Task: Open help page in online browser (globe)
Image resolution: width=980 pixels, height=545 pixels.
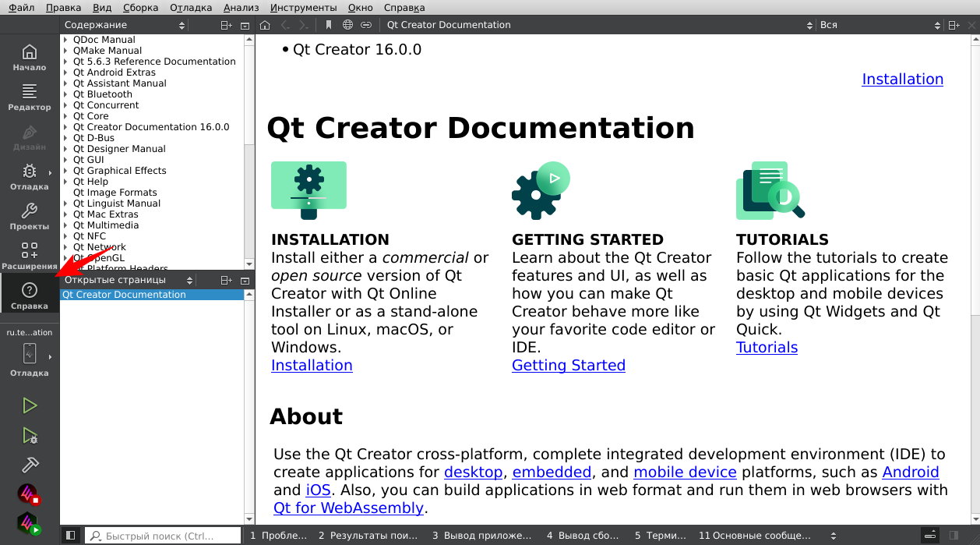Action: pyautogui.click(x=347, y=25)
